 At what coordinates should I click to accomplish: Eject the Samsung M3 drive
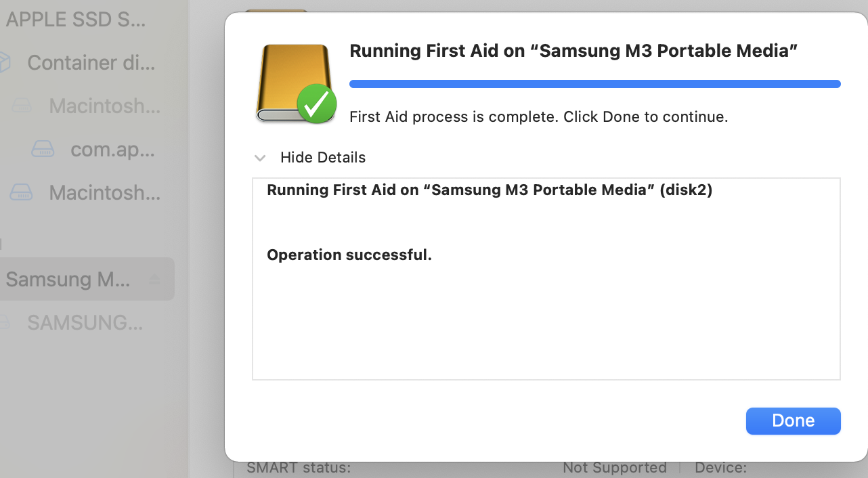tap(154, 279)
